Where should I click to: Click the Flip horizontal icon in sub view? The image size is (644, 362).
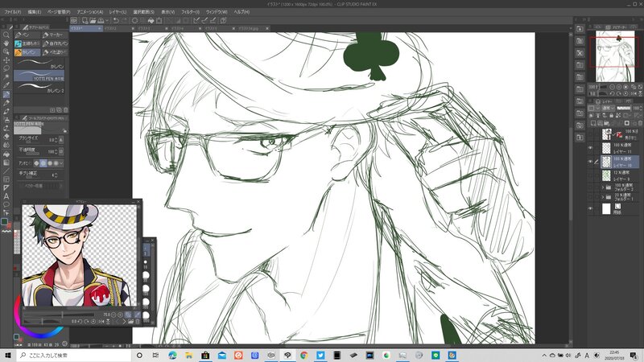coord(101,321)
